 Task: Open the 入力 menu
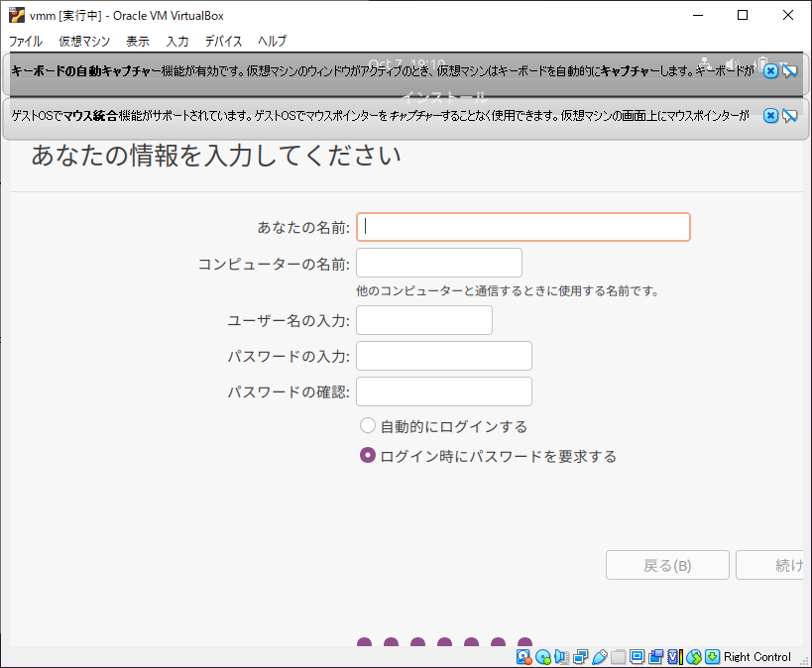tap(177, 41)
